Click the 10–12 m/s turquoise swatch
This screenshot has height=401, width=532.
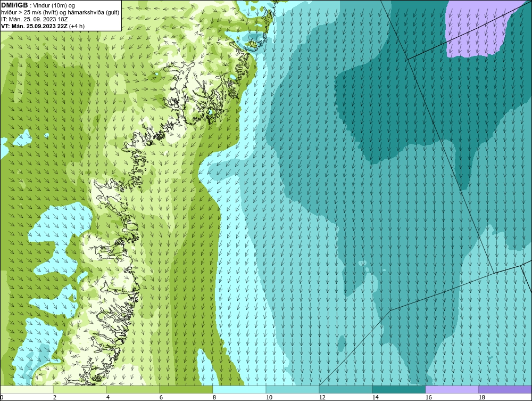pyautogui.click(x=293, y=389)
